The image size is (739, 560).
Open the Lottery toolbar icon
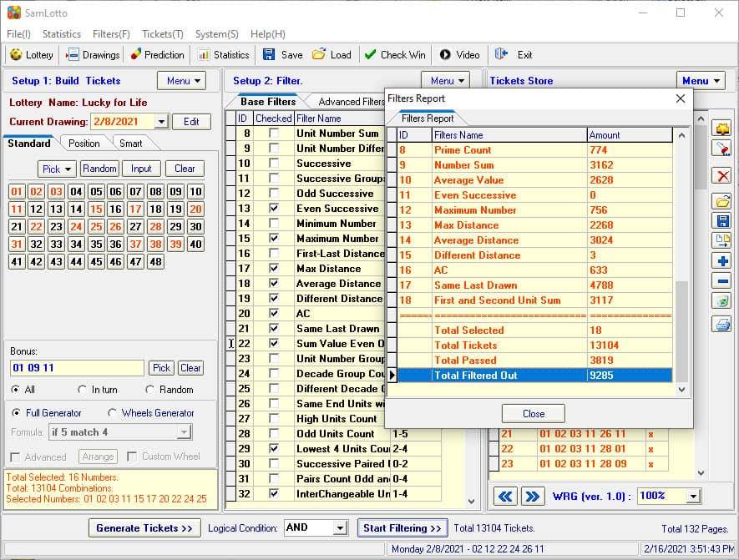pos(16,54)
